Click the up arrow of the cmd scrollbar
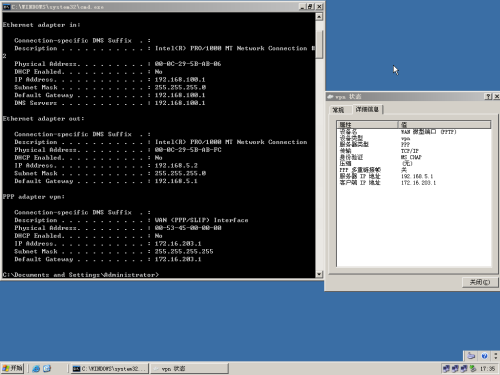Screen dimensions: 500x375 319,17
